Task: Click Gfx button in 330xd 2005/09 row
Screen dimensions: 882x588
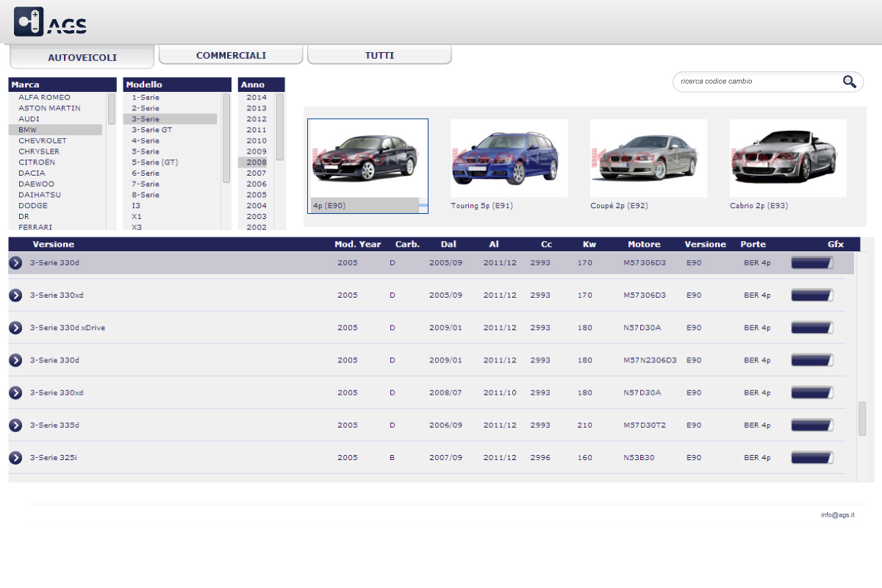Action: point(812,295)
